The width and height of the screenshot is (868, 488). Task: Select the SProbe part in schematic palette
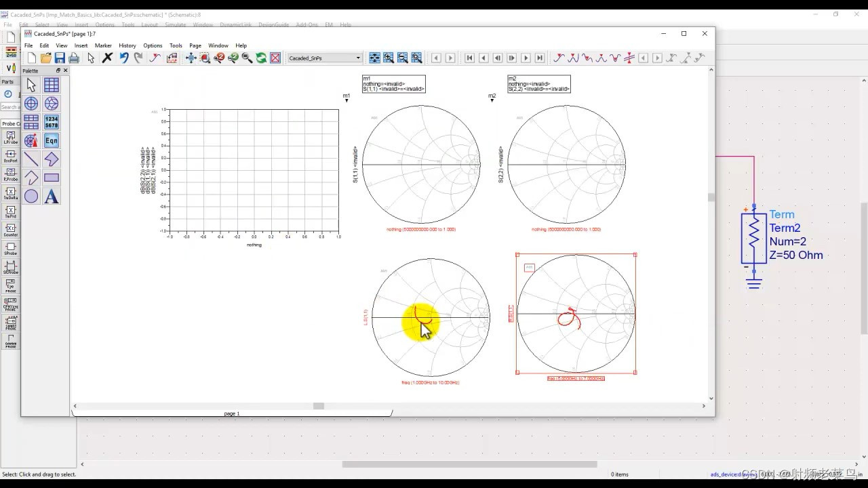10,249
